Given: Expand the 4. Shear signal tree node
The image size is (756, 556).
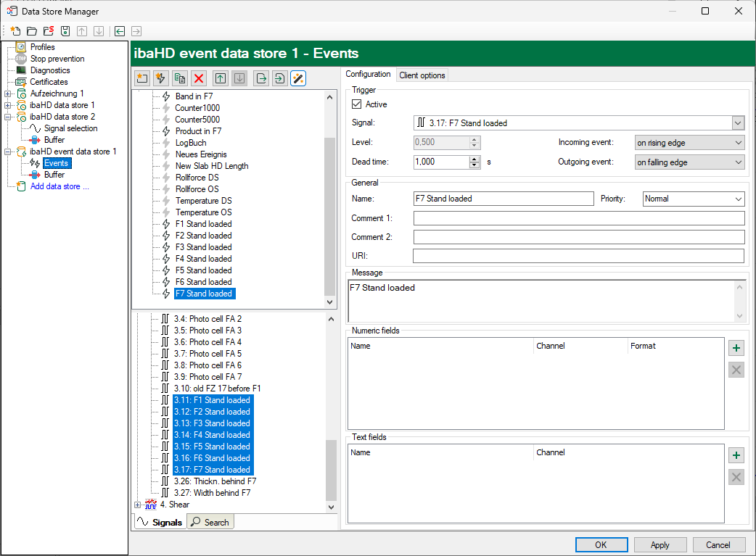Looking at the screenshot, I should click(x=138, y=505).
